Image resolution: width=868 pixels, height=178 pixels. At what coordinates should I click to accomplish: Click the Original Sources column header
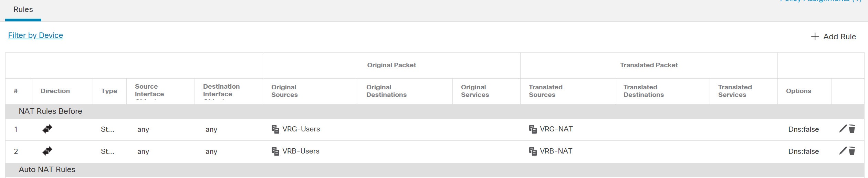point(284,91)
